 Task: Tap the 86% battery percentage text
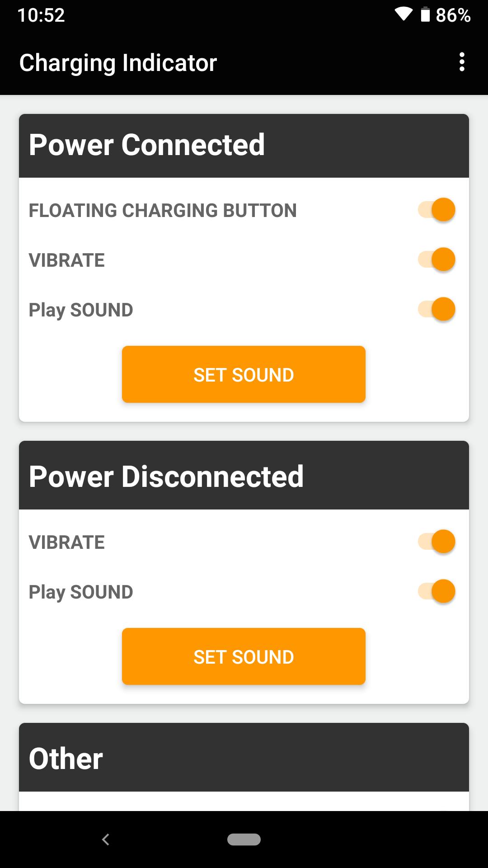453,15
